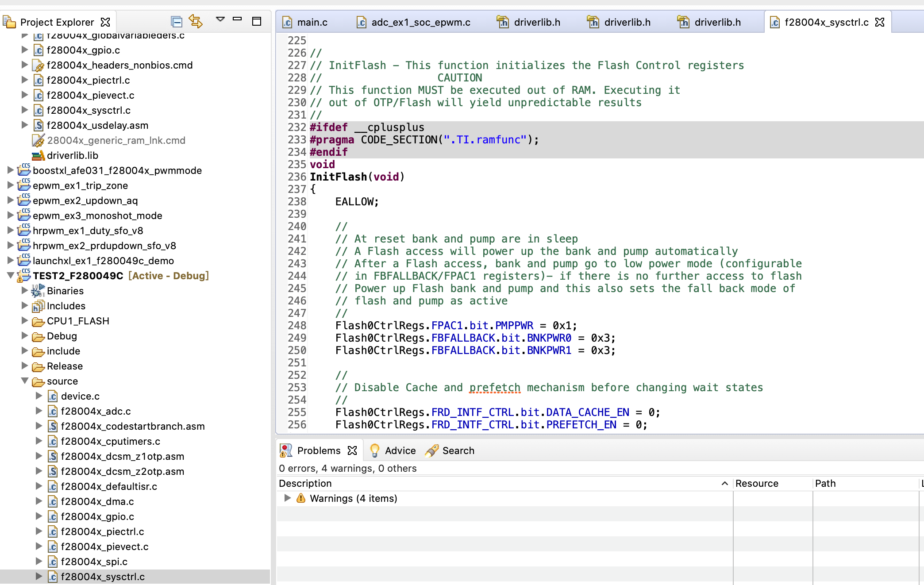Minimize the Project Explorer panel
This screenshot has width=924, height=585.
pyautogui.click(x=237, y=19)
